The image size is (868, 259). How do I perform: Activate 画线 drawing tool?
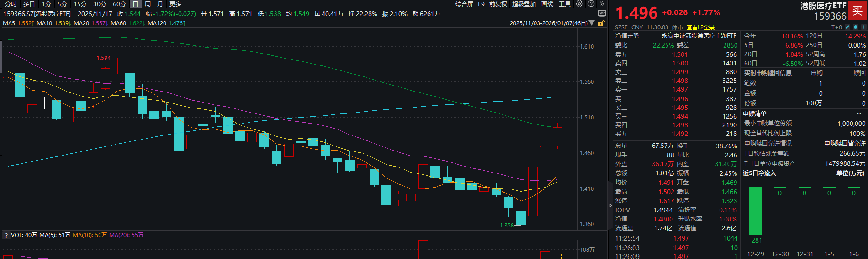click(547, 4)
